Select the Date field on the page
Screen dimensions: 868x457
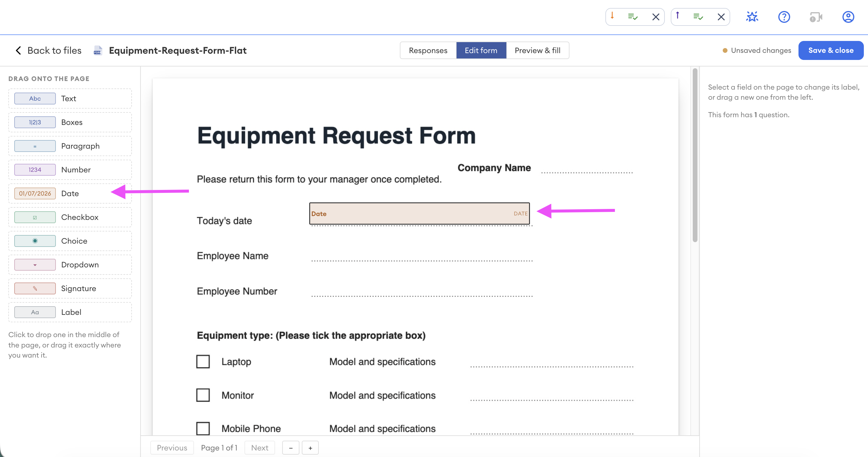point(419,214)
